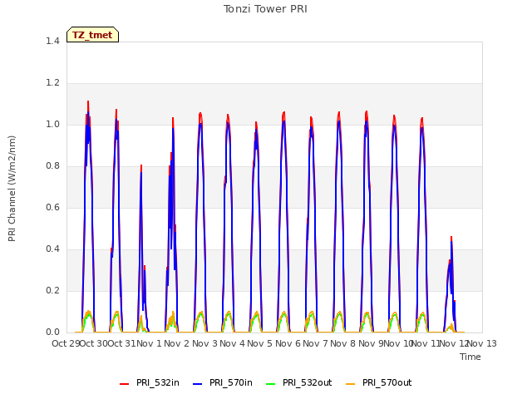Click the tallest peak on Oct 29
Screen dimensions: 532x399
[x=88, y=101]
